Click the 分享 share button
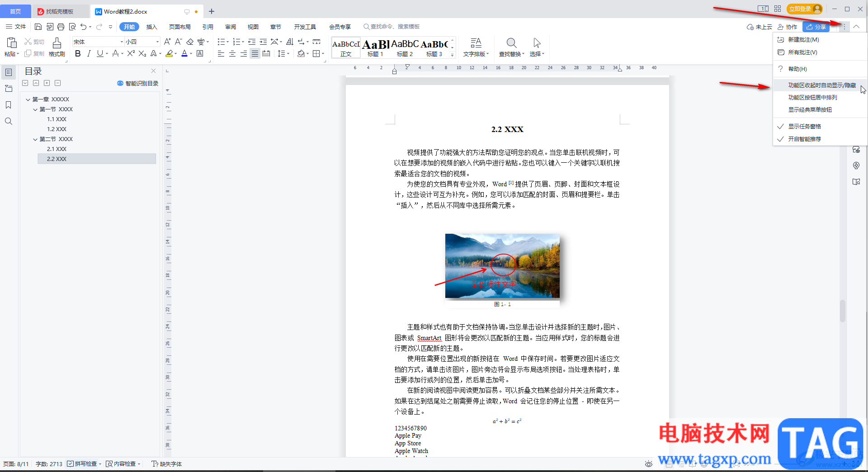 click(816, 27)
